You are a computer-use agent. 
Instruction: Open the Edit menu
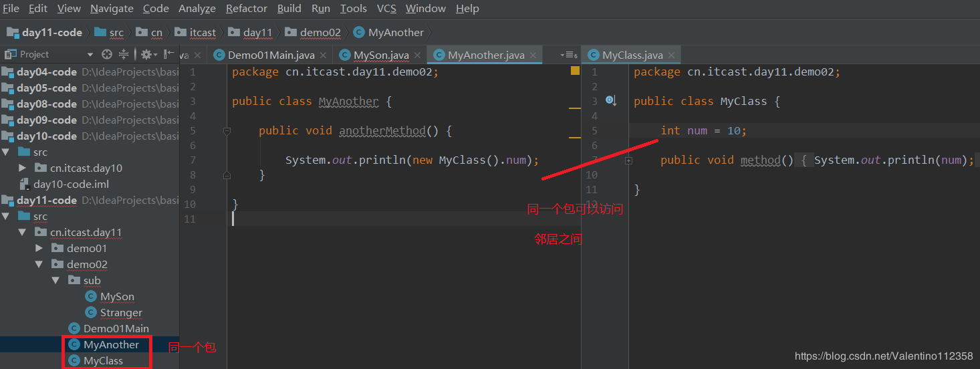point(38,8)
